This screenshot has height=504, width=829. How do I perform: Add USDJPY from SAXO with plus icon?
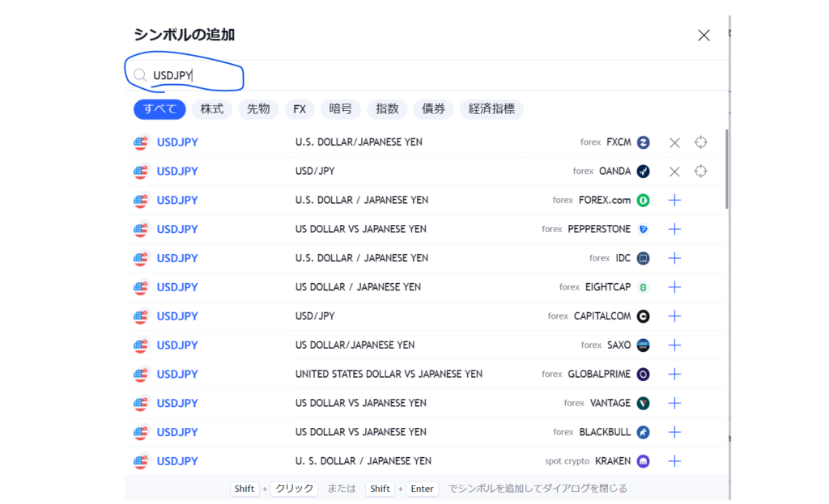674,345
